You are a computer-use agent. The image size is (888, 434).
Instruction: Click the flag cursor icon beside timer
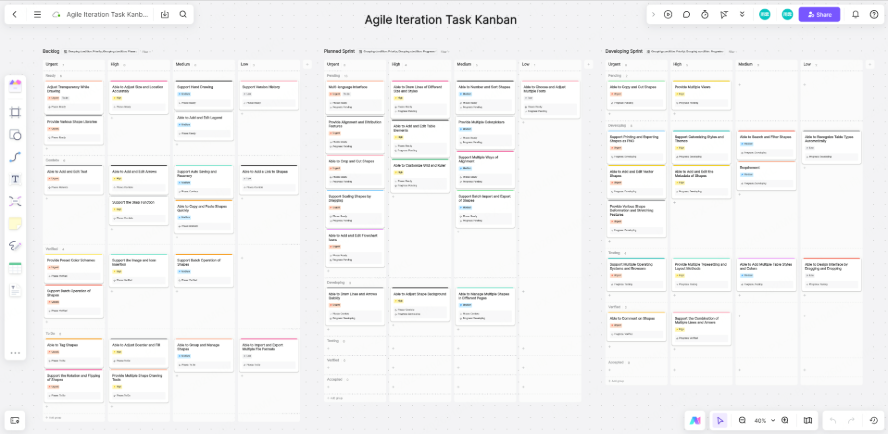[x=724, y=15]
